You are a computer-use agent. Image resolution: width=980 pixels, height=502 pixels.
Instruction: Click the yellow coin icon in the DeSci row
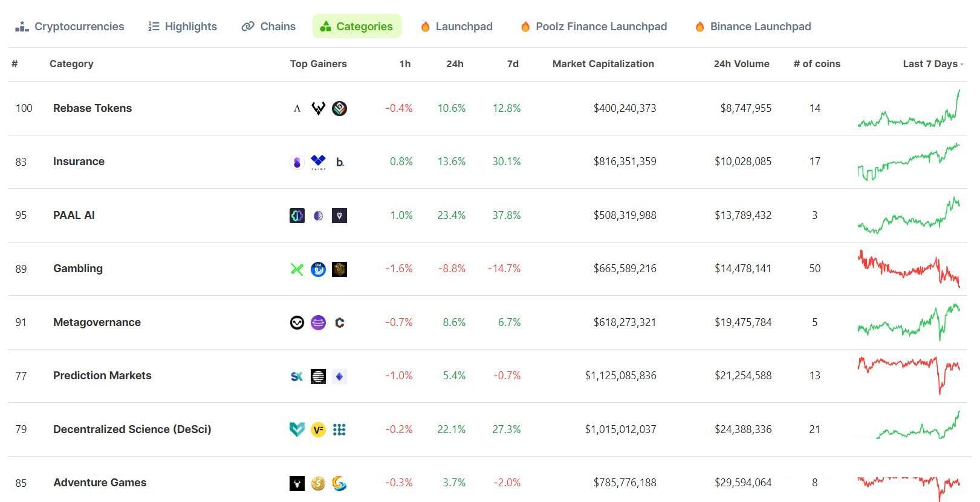coord(318,430)
